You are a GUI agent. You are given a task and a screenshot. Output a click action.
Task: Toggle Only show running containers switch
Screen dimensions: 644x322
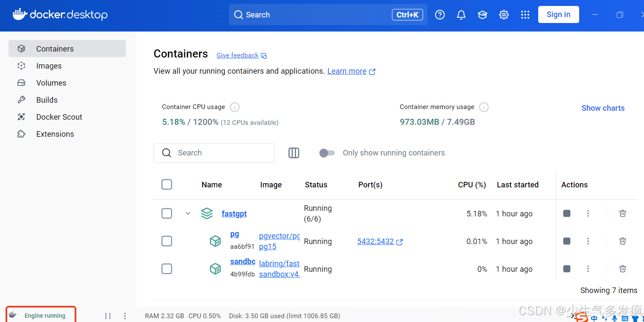[327, 153]
